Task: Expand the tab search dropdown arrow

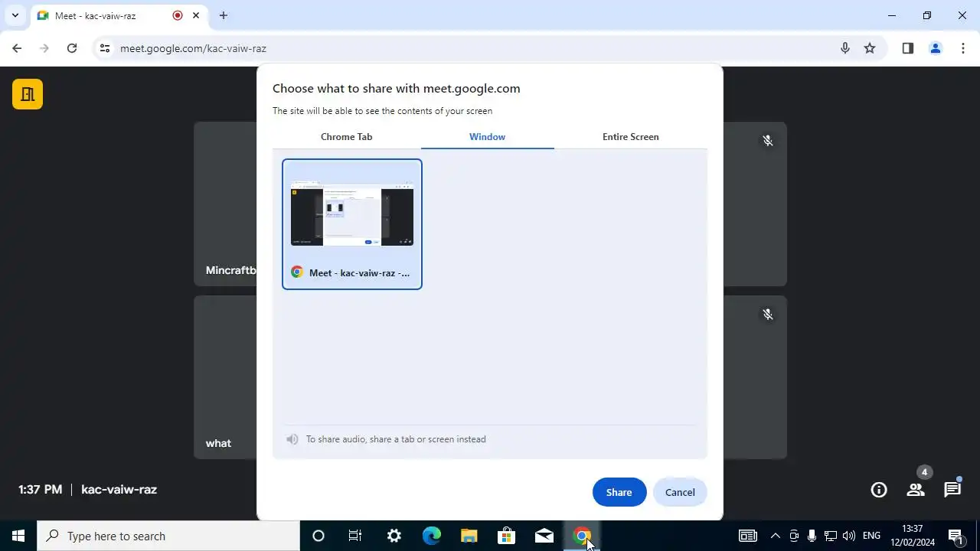Action: coord(15,15)
